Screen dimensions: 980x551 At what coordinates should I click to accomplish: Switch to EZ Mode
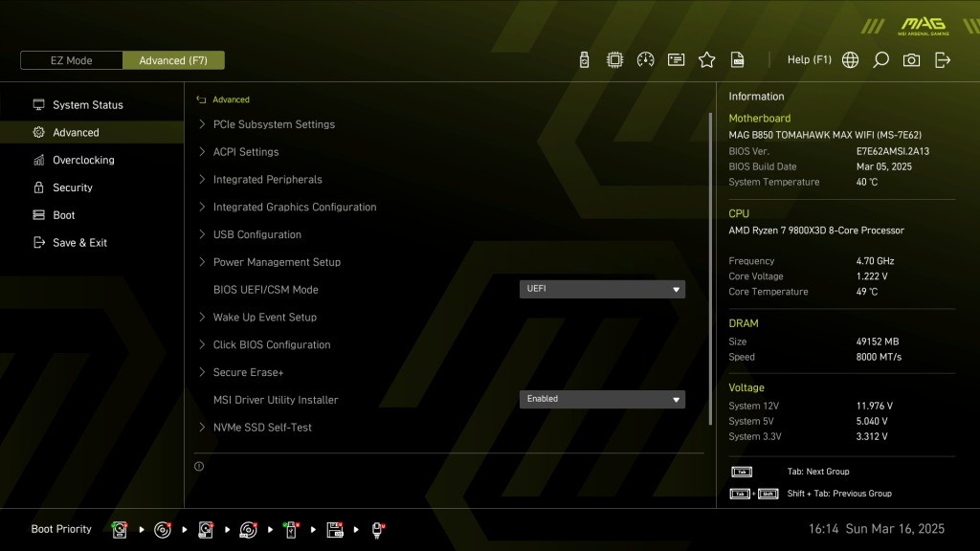tap(72, 60)
